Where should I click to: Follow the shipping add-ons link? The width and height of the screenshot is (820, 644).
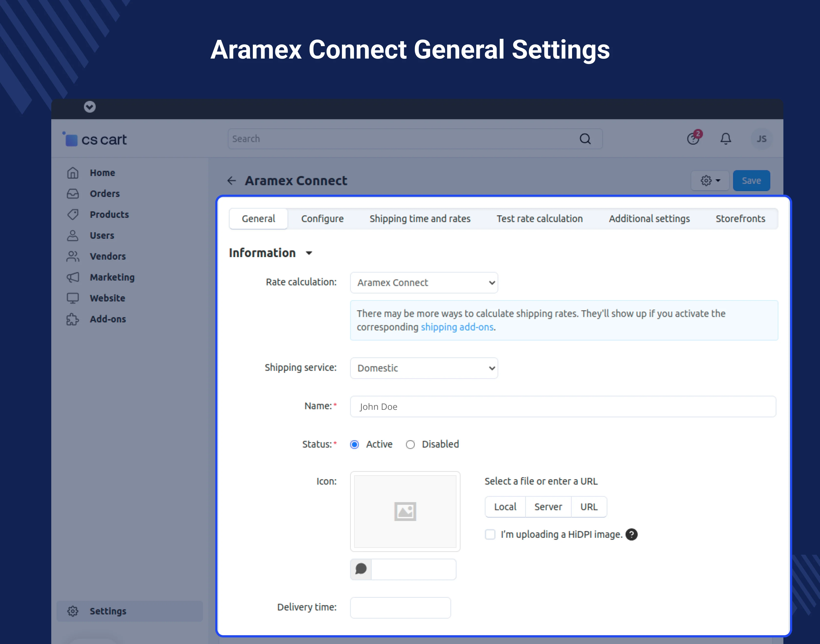point(457,327)
